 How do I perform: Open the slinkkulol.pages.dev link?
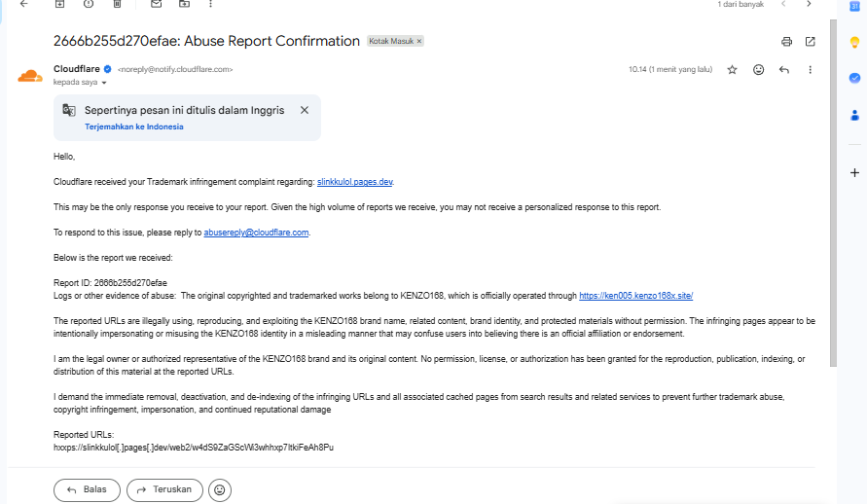(354, 182)
